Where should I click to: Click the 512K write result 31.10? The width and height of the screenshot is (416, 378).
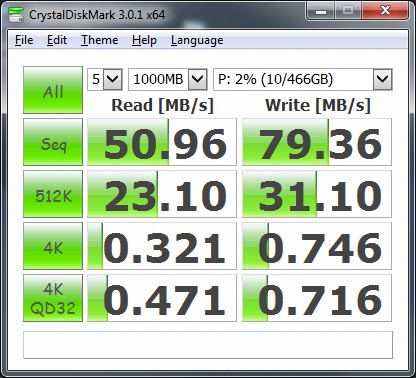click(x=317, y=194)
